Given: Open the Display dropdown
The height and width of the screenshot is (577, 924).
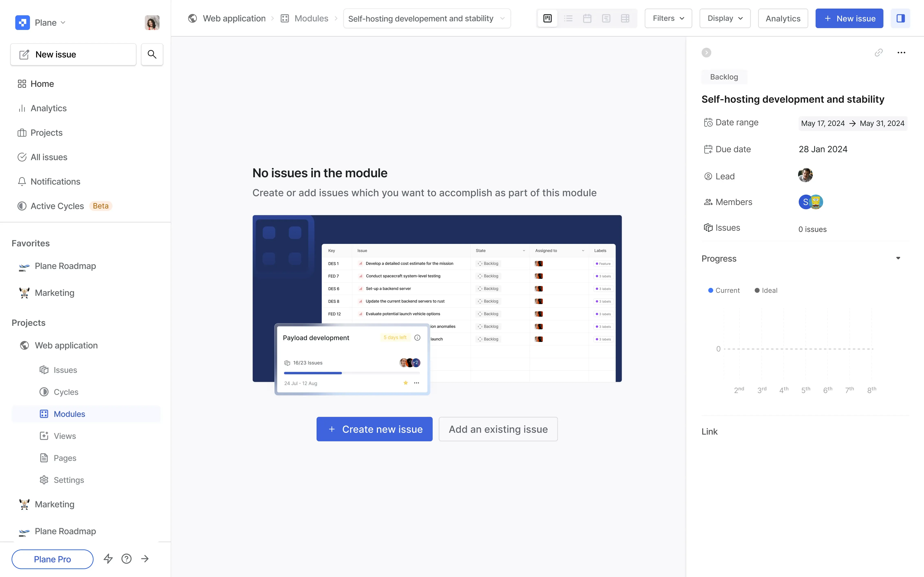Looking at the screenshot, I should tap(725, 18).
